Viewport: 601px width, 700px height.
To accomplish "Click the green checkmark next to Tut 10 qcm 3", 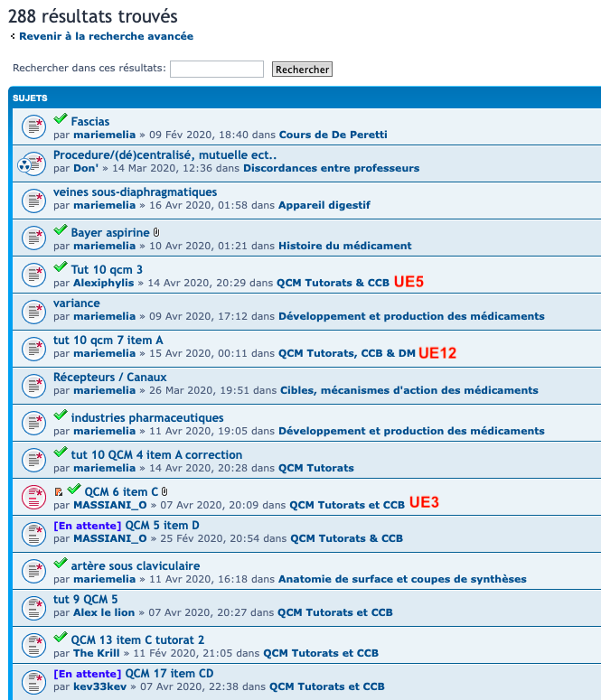I will coord(61,268).
